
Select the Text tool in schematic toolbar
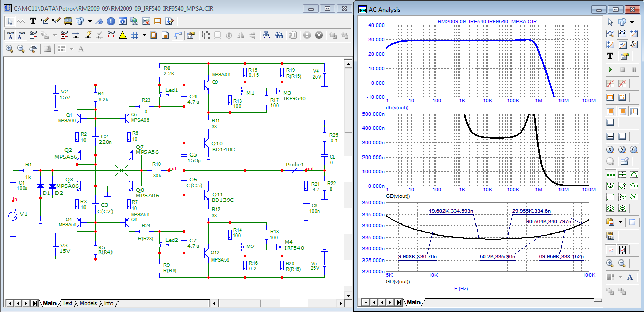coord(33,21)
